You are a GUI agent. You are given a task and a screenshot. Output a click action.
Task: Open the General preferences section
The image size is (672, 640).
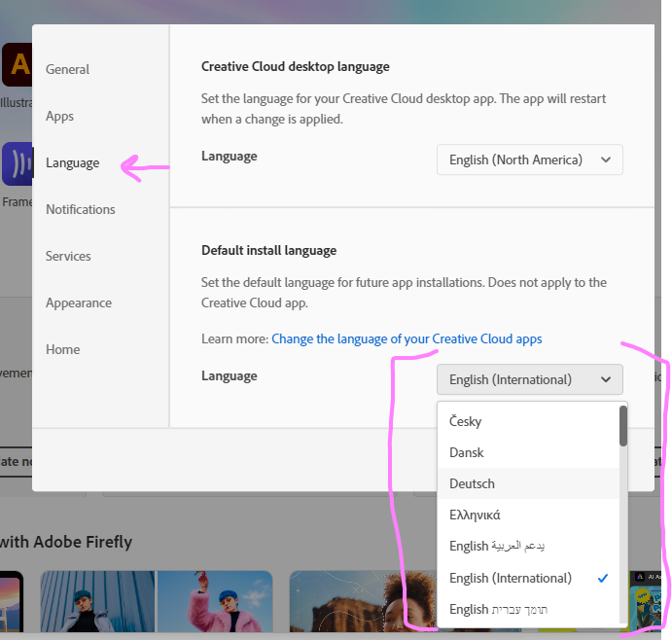click(67, 69)
